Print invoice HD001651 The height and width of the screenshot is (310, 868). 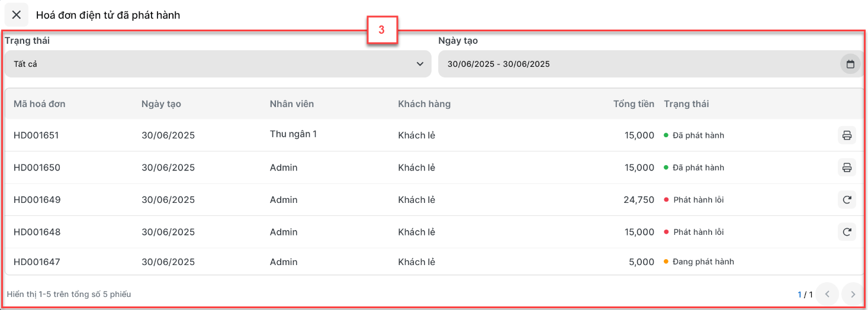(x=847, y=135)
